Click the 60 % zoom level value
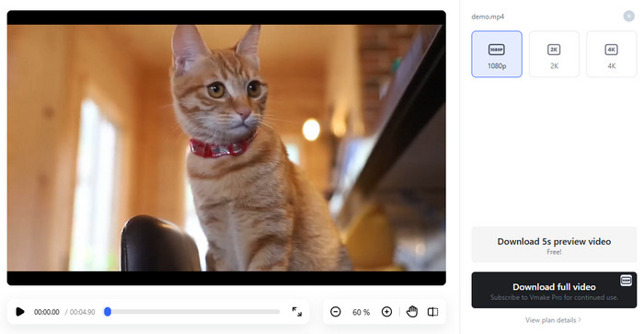This screenshot has width=644, height=334. point(361,312)
